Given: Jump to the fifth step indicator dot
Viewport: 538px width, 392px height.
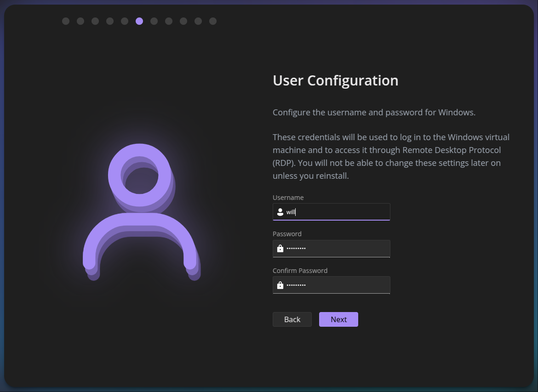Looking at the screenshot, I should (125, 21).
